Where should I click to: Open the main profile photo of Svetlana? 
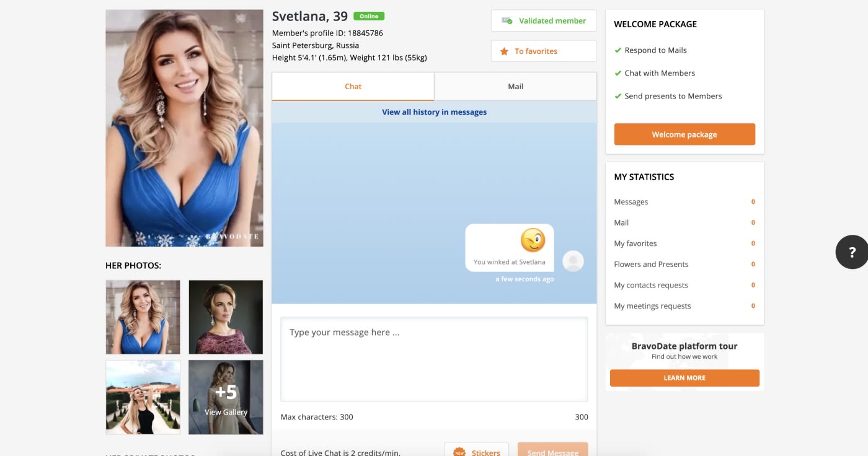[x=185, y=128]
